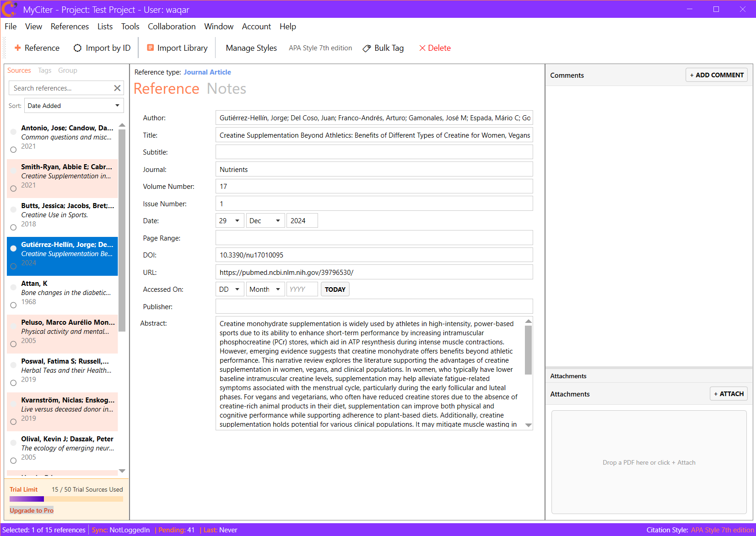Screen dimensions: 756x536
Task: Click the date year field showing 2024
Action: coord(302,221)
